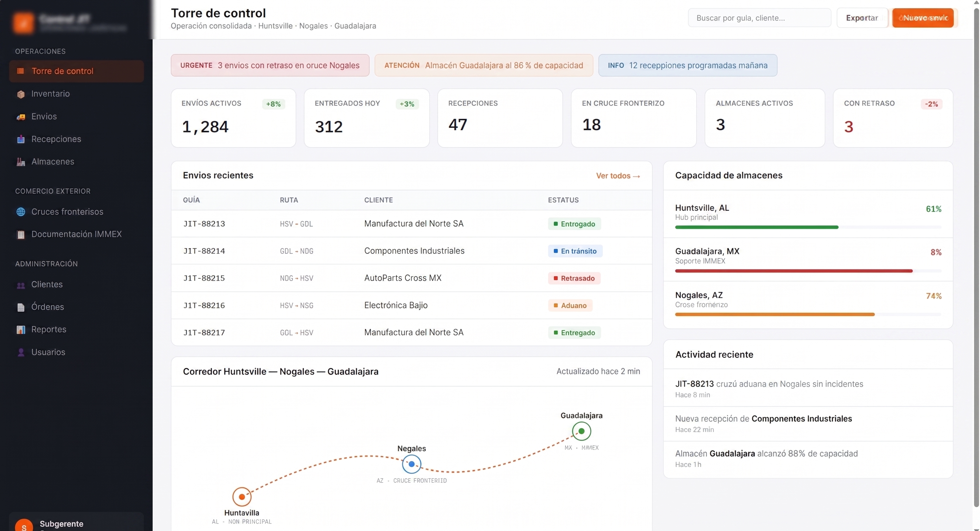Image resolution: width=980 pixels, height=531 pixels.
Task: Click the ATENCIÓN Almacén Guadalajara alert
Action: [484, 65]
